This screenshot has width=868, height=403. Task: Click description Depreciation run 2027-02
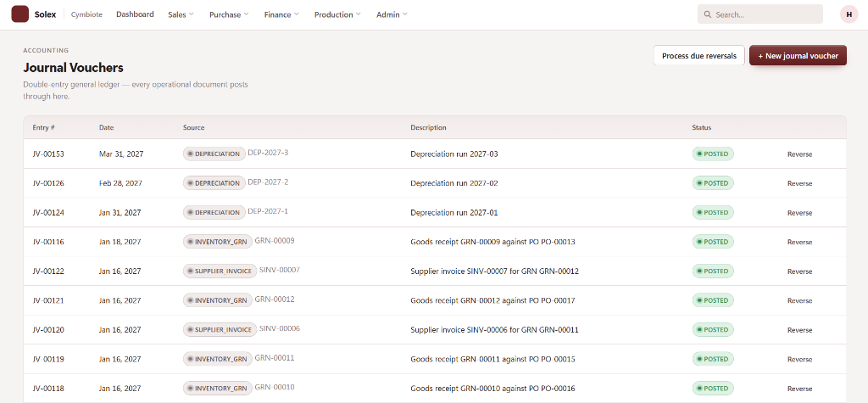(x=454, y=183)
